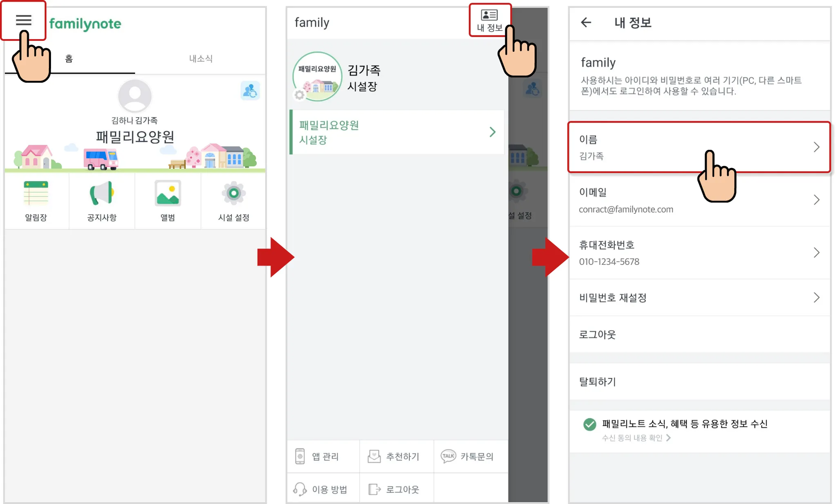The width and height of the screenshot is (836, 504).
Task: Click the switch-user icon on home screen
Action: pyautogui.click(x=250, y=90)
